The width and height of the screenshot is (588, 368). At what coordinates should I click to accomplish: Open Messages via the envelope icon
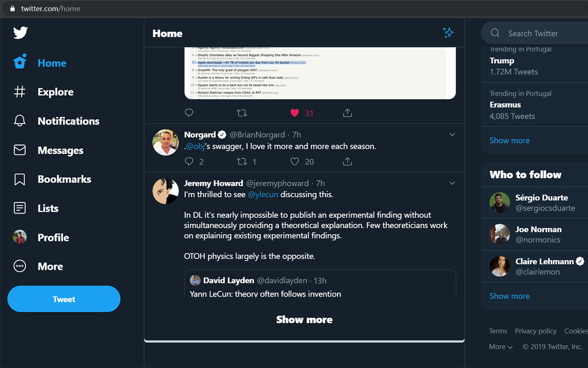tap(20, 150)
